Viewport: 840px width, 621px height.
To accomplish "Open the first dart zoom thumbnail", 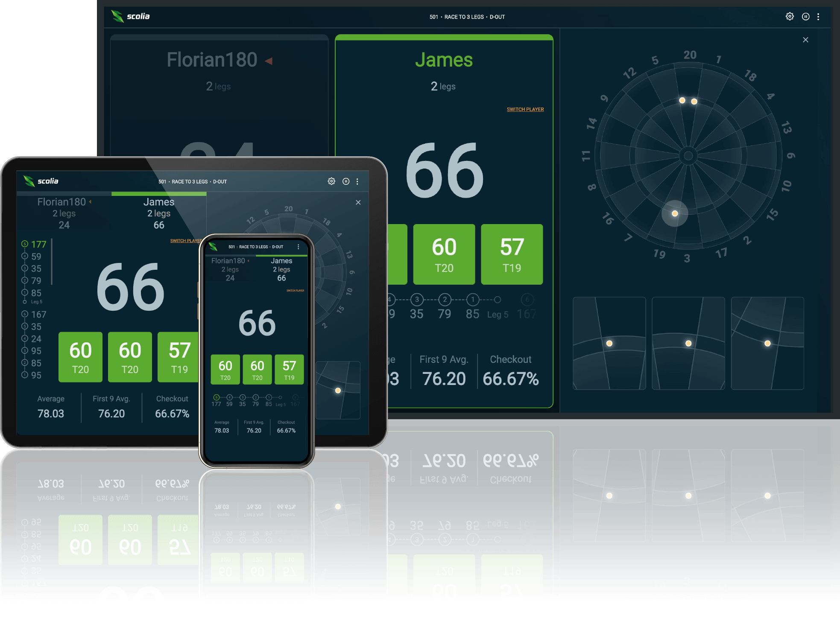I will click(609, 344).
